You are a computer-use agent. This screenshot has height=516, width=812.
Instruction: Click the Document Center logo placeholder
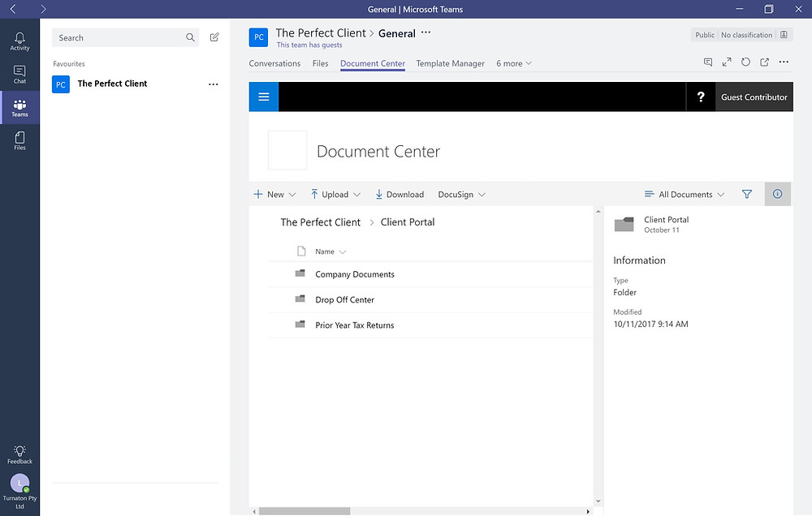coord(287,151)
